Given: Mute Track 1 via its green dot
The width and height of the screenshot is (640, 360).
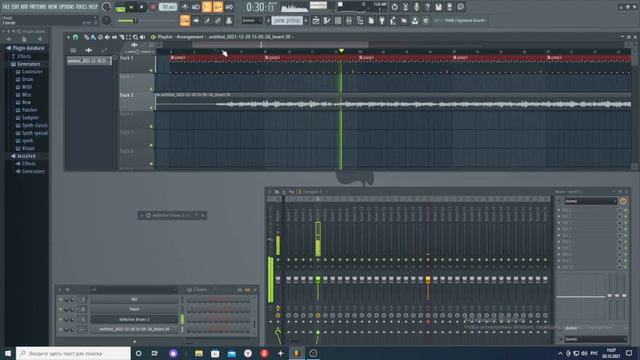Looking at the screenshot, I should pyautogui.click(x=151, y=71).
